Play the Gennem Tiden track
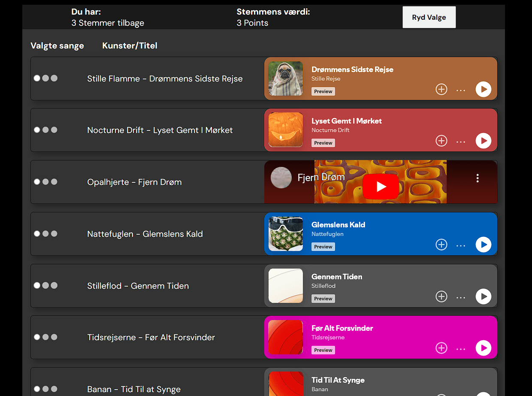 (483, 296)
